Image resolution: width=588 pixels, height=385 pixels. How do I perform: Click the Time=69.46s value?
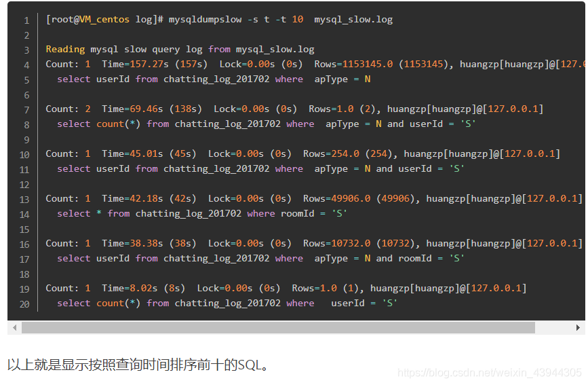point(132,109)
